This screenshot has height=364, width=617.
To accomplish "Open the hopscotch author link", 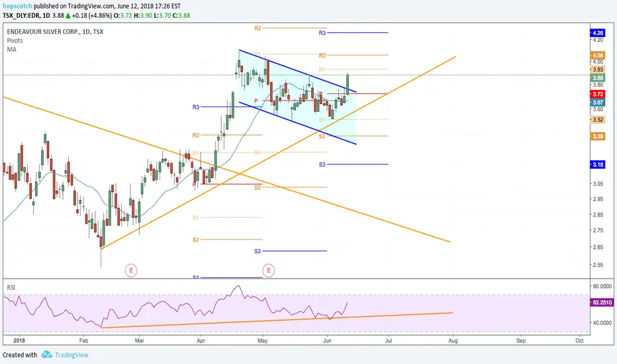I will click(x=17, y=7).
